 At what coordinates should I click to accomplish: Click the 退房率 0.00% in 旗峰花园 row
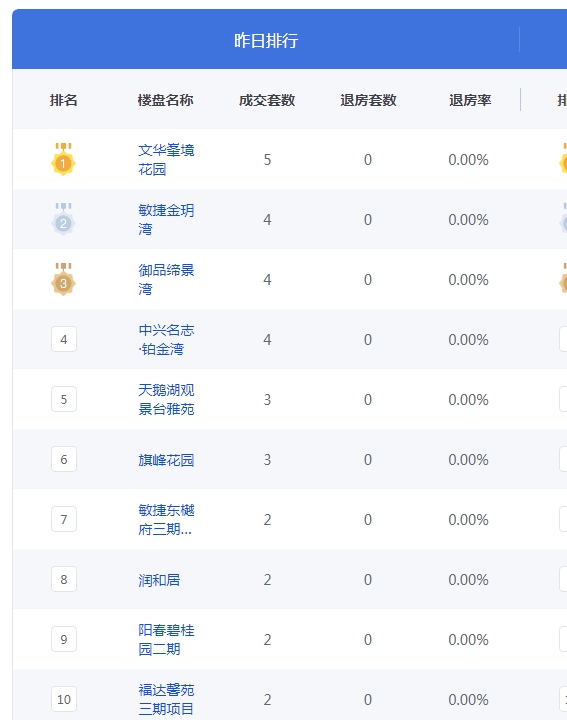(468, 460)
